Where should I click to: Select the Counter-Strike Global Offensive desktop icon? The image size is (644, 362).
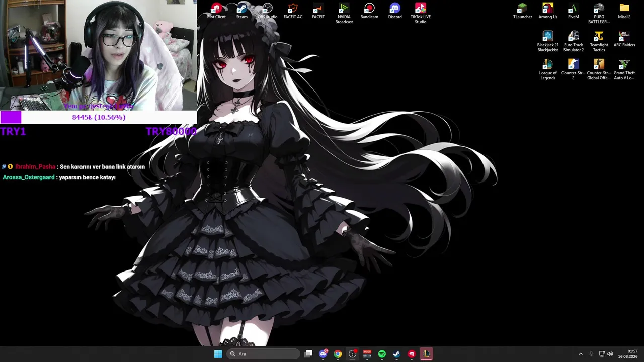pyautogui.click(x=599, y=70)
